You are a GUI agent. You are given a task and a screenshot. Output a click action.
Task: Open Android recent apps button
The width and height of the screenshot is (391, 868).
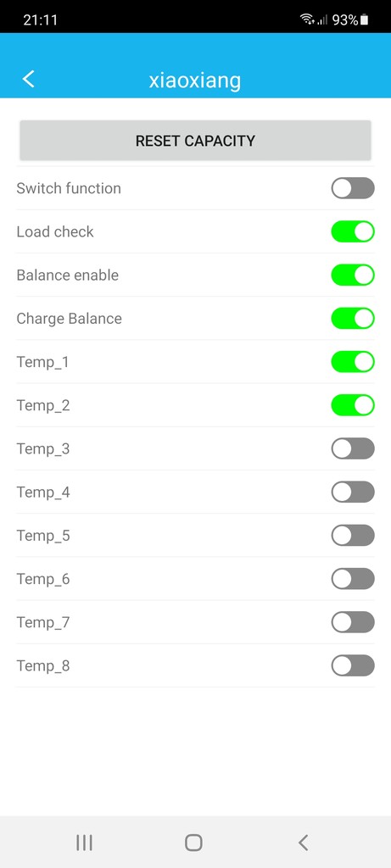[x=84, y=843]
